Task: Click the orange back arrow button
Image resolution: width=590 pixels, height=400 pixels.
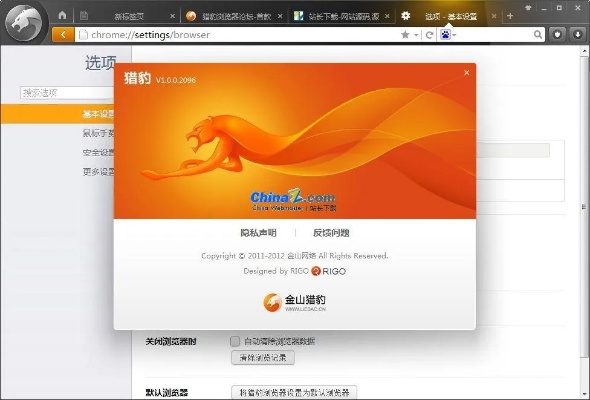Action: click(63, 35)
